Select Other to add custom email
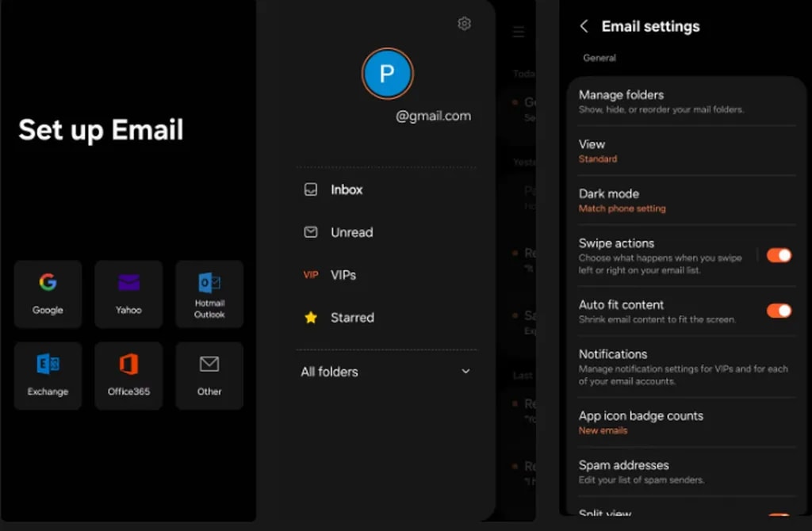The width and height of the screenshot is (812, 531). (x=209, y=375)
